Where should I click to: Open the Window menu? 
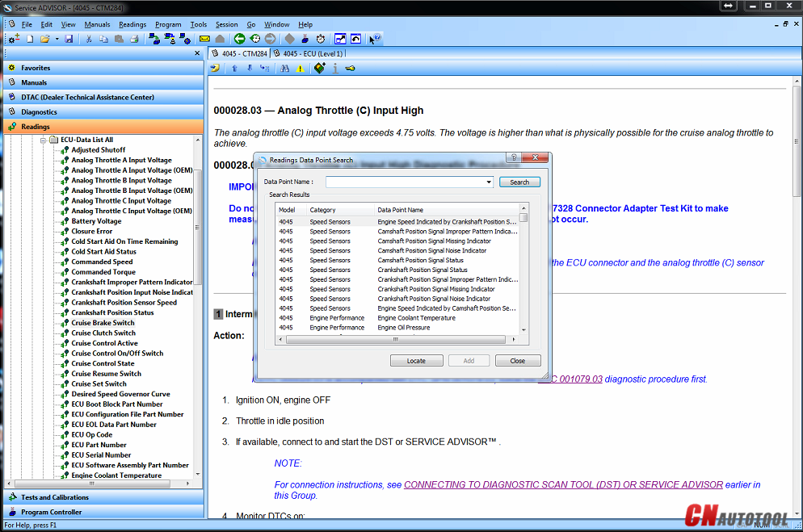click(x=276, y=24)
